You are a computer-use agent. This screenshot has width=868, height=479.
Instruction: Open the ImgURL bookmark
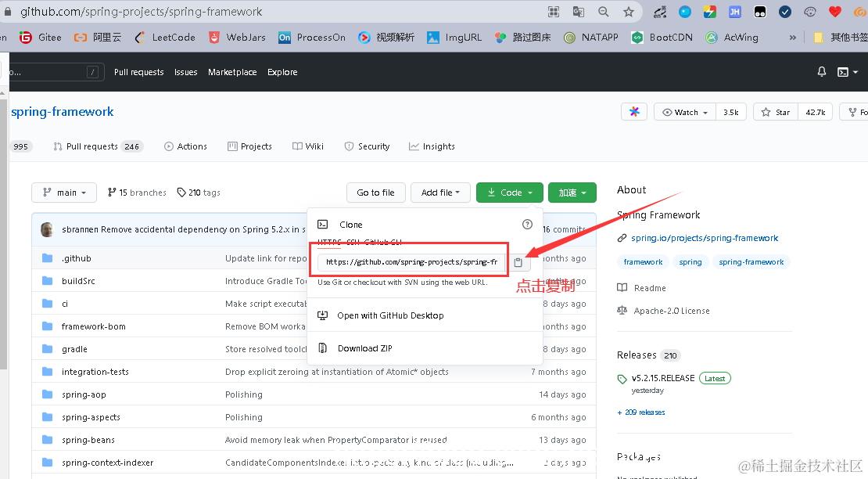click(x=454, y=37)
